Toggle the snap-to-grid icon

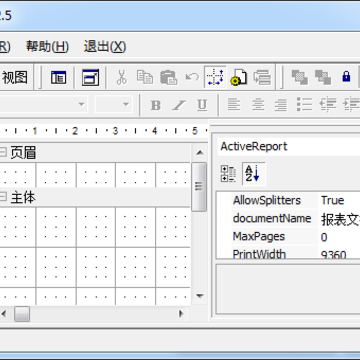point(215,77)
